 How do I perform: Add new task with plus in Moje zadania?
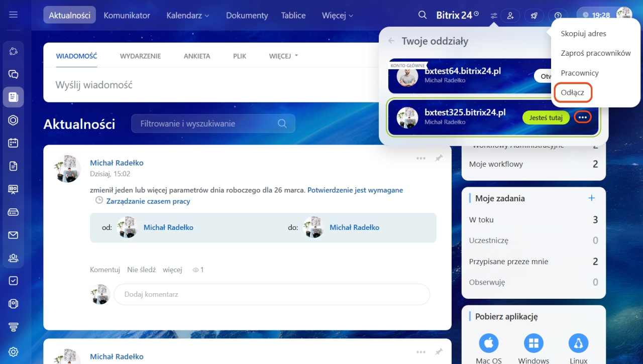pyautogui.click(x=591, y=198)
